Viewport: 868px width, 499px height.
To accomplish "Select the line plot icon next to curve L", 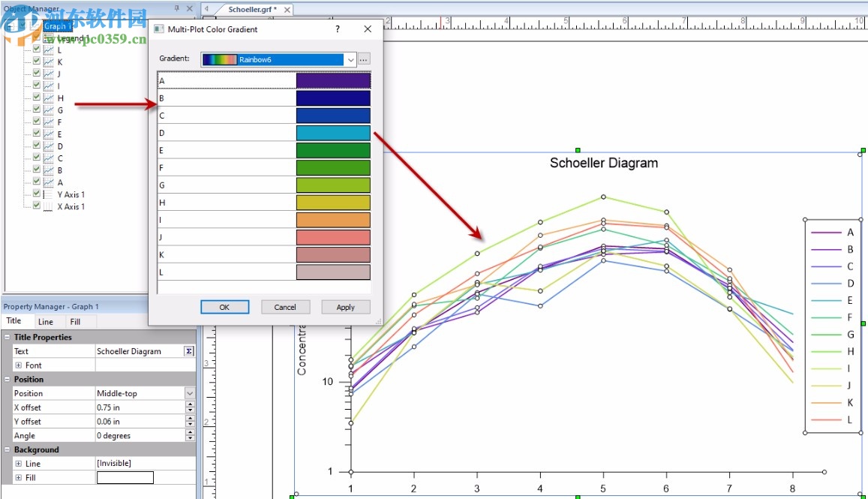I will tap(47, 51).
